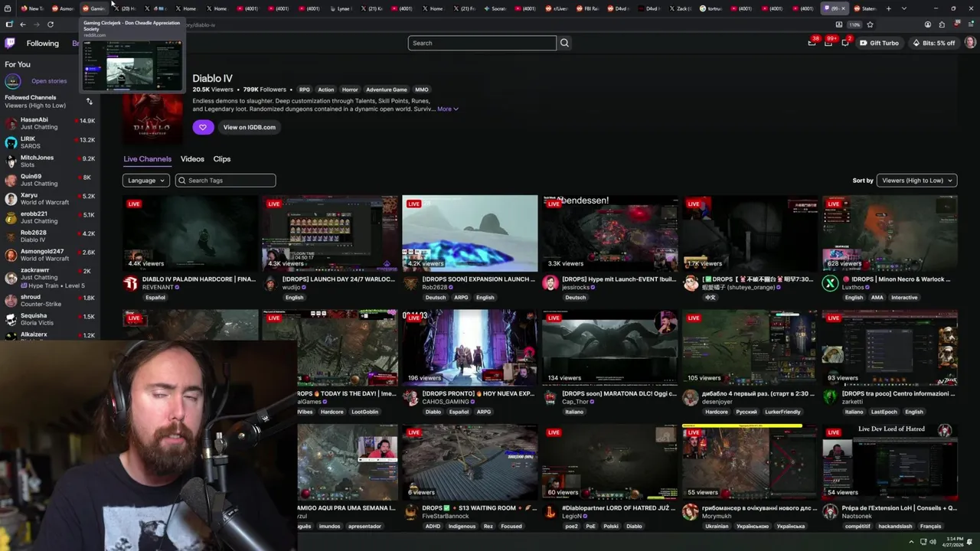The height and width of the screenshot is (551, 980).
Task: Open shroud channel avatar in the sidebar
Action: (11, 300)
